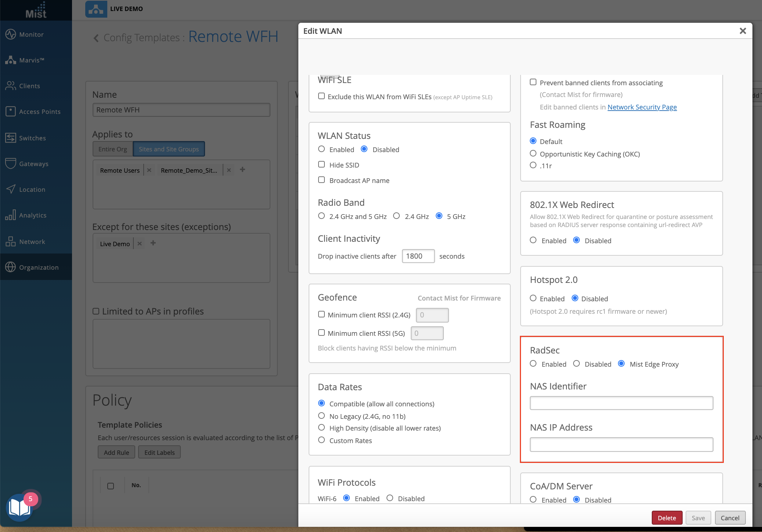Go to Clients icon in sidebar
Image resolution: width=762 pixels, height=532 pixels.
11,86
